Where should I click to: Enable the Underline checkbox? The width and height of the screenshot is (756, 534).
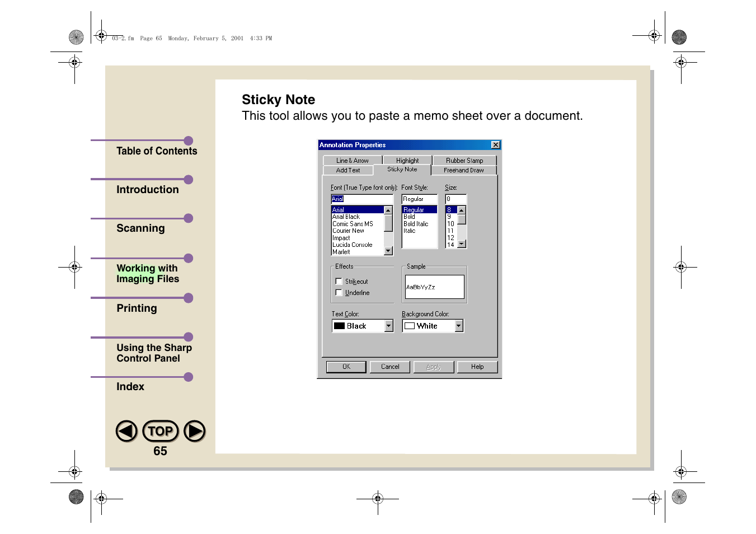pyautogui.click(x=339, y=292)
